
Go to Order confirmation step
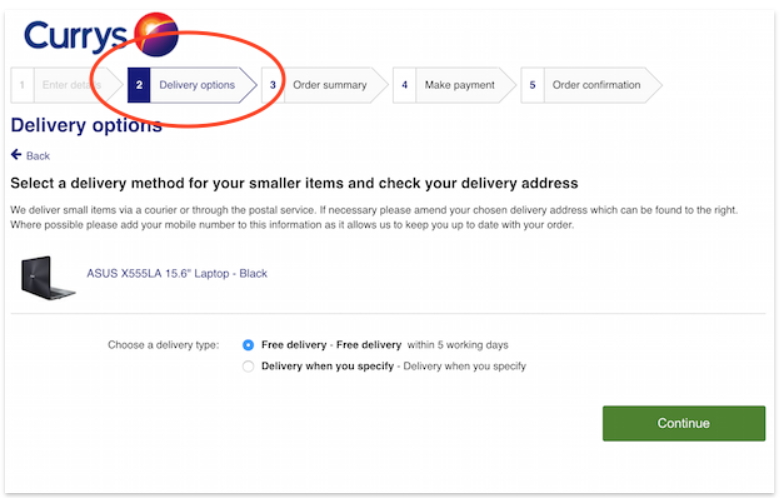[591, 85]
